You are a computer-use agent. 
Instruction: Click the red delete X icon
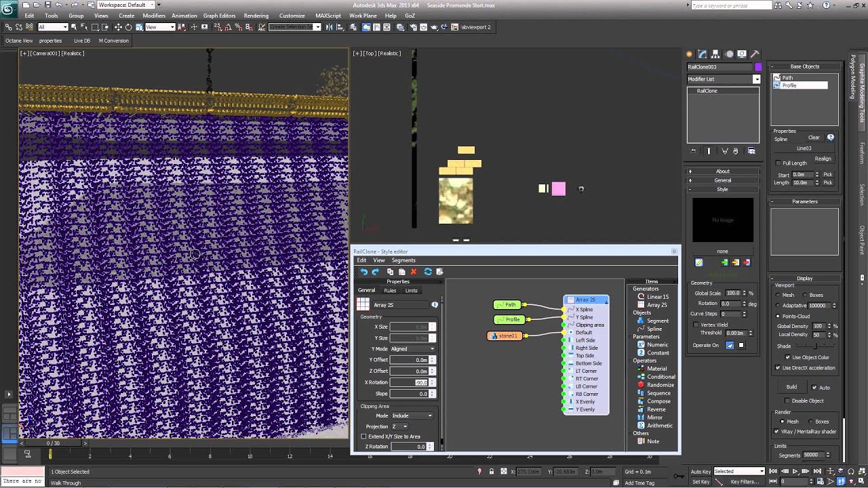(x=414, y=272)
